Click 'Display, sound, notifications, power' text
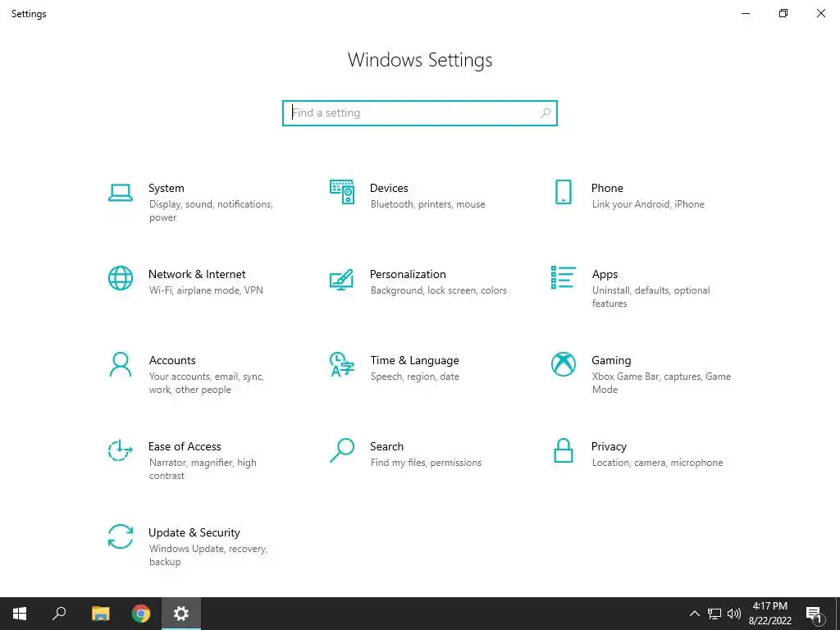The height and width of the screenshot is (630, 840). 211,211
